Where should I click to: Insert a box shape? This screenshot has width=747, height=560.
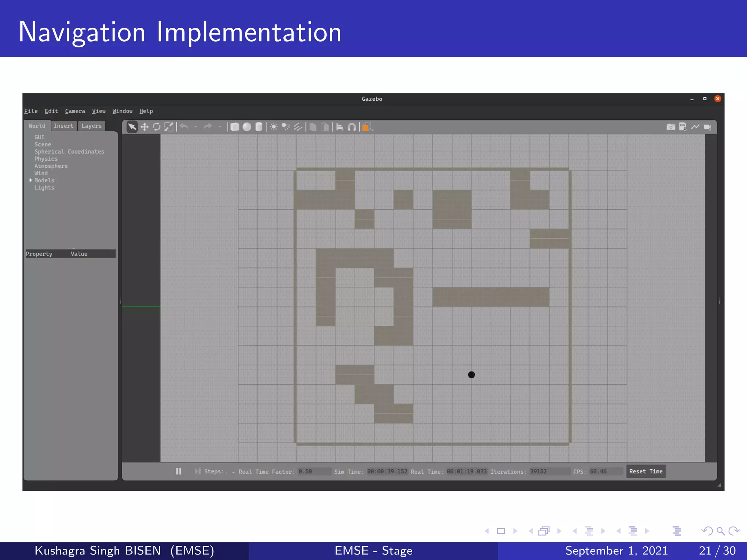[235, 127]
